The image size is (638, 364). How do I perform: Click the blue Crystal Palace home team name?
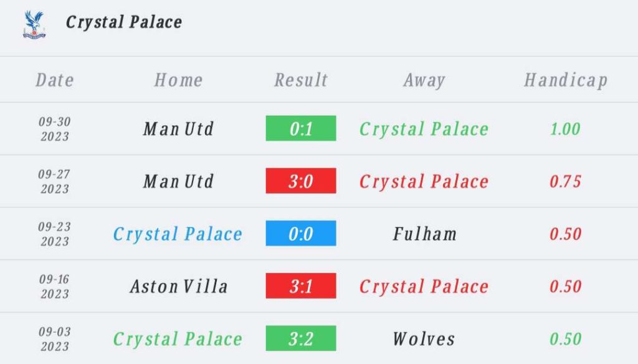178,235
